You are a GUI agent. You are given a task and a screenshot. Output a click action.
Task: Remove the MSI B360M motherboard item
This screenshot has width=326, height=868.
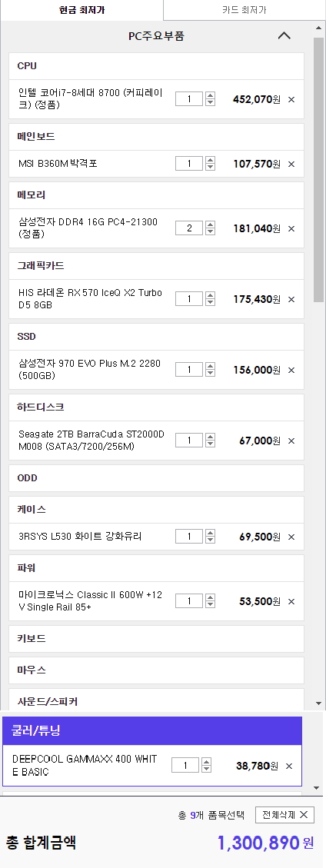tap(291, 165)
